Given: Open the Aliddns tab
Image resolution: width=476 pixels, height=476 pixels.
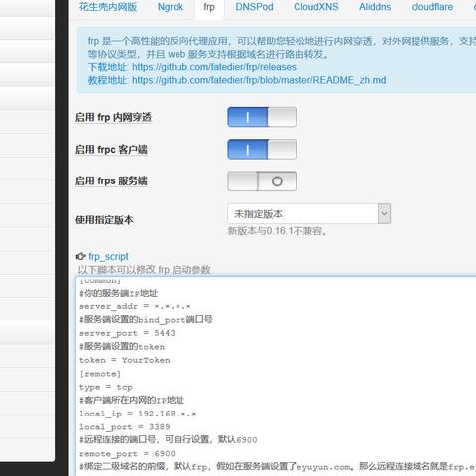Looking at the screenshot, I should 375,7.
